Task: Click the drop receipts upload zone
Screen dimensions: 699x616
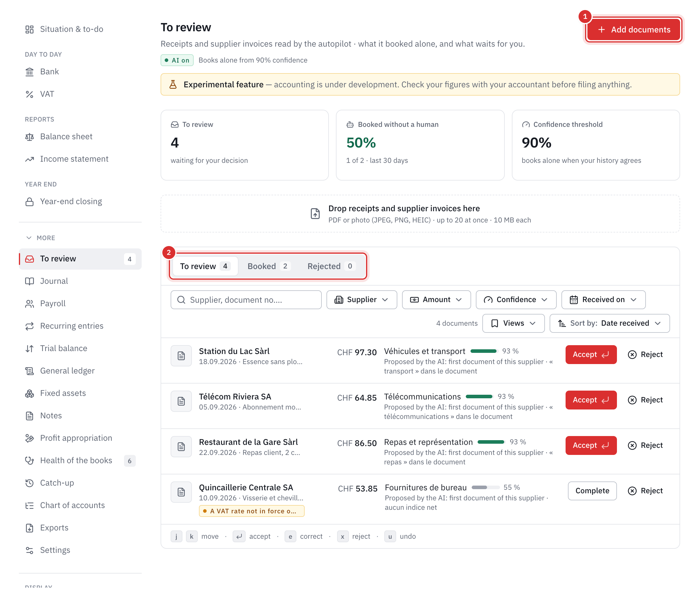Action: pyautogui.click(x=420, y=214)
